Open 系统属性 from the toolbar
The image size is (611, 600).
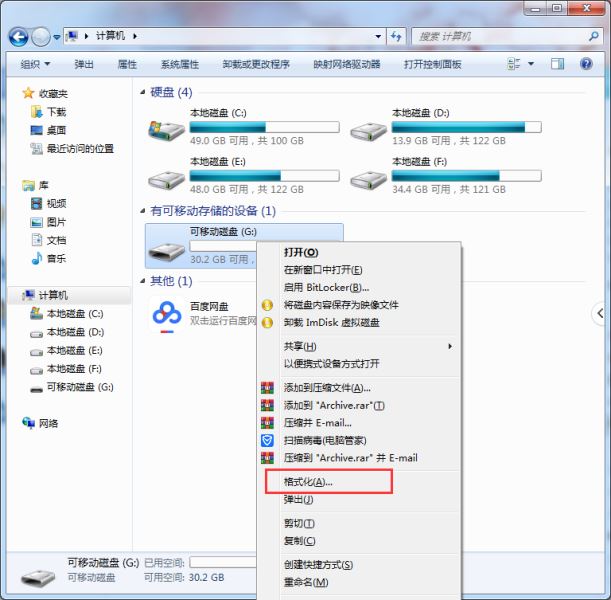[180, 64]
